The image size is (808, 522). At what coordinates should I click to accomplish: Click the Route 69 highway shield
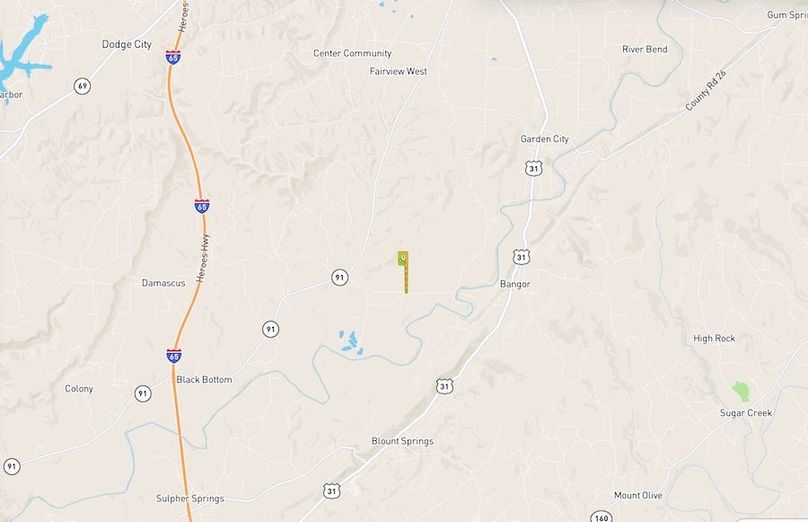click(82, 86)
